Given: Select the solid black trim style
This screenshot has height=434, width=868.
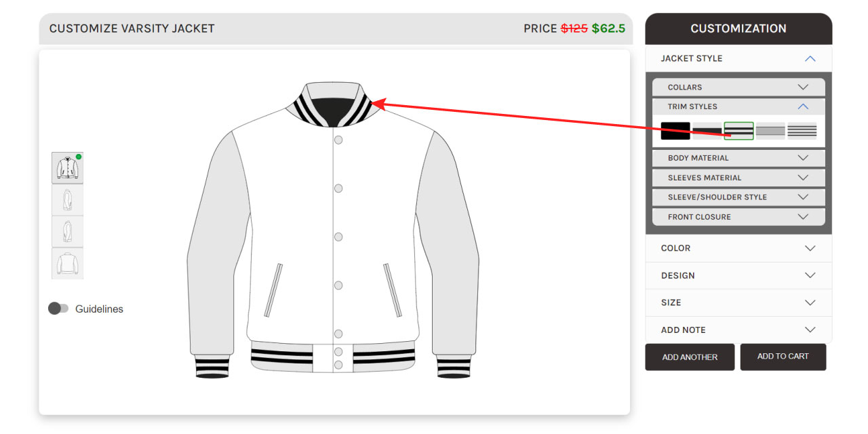Looking at the screenshot, I should pyautogui.click(x=675, y=131).
